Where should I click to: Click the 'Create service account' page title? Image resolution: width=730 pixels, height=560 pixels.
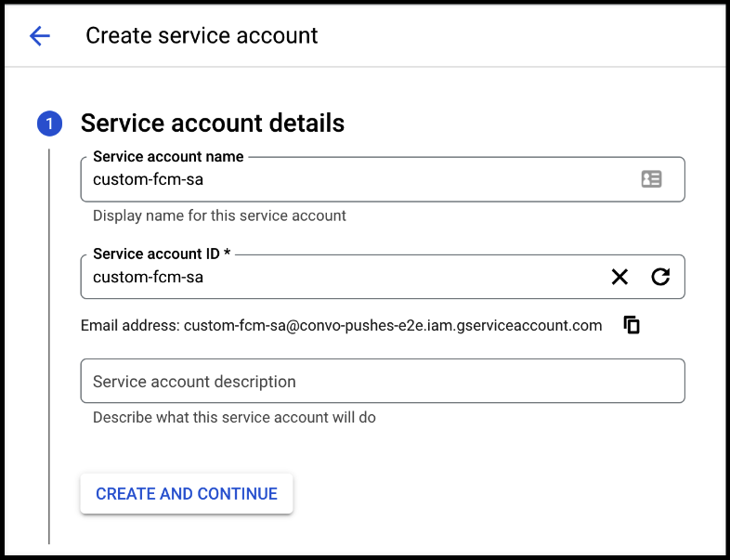point(202,36)
